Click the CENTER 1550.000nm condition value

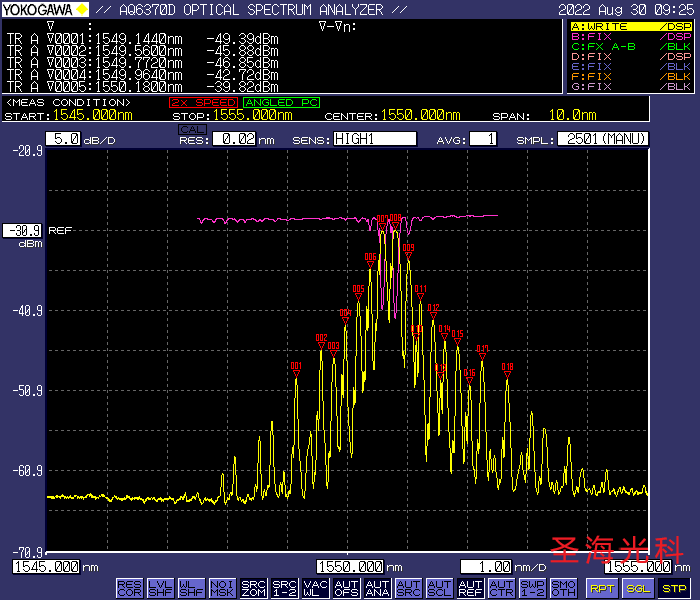pyautogui.click(x=421, y=115)
